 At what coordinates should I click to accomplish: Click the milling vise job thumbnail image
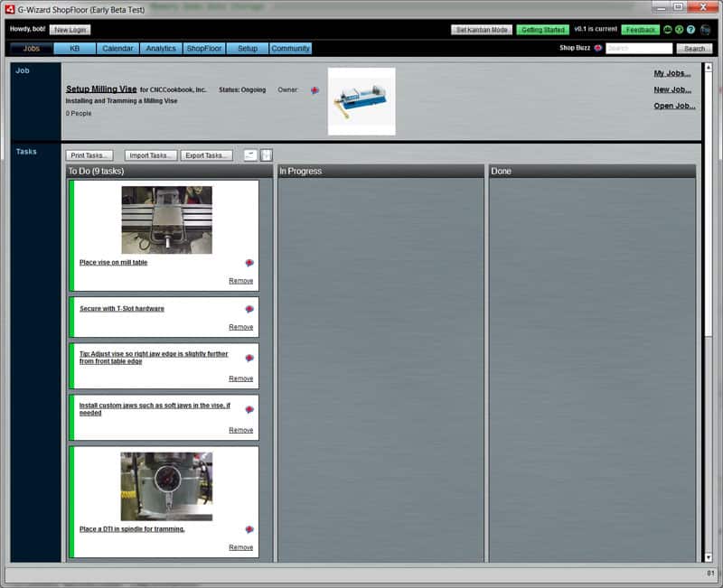tap(360, 101)
